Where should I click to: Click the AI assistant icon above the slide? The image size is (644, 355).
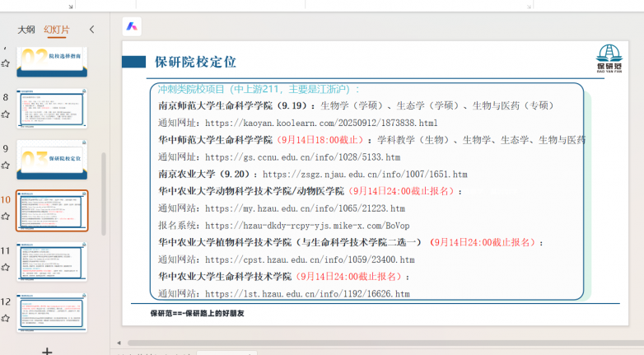[132, 26]
